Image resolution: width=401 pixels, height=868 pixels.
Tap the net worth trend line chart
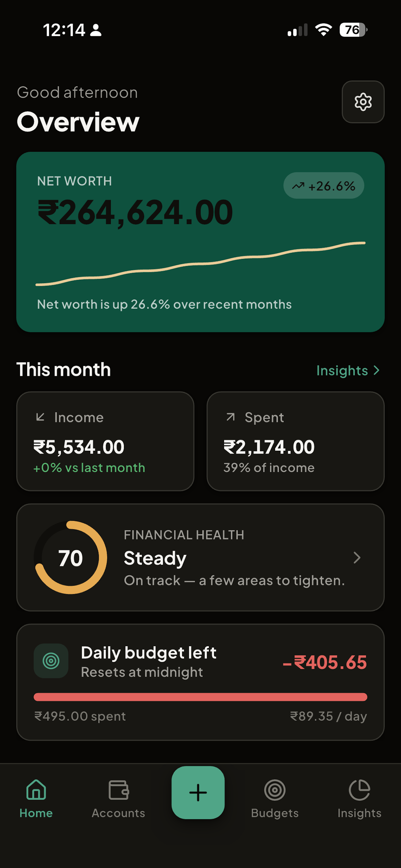pos(200,263)
